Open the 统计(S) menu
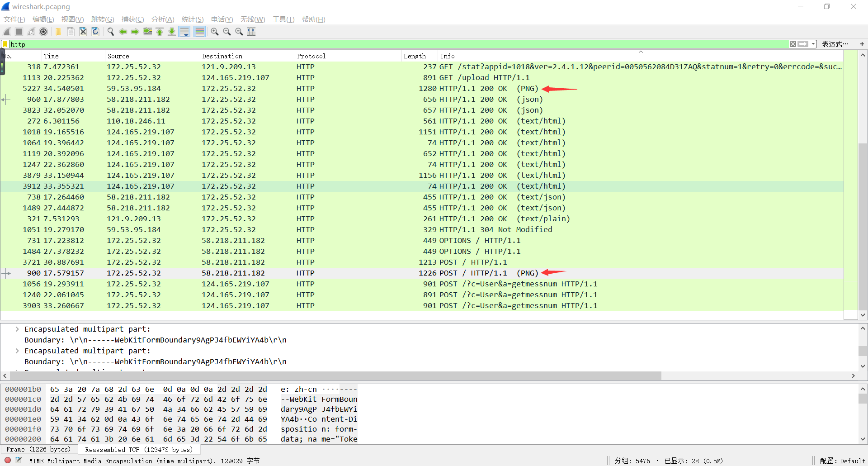 tap(193, 19)
